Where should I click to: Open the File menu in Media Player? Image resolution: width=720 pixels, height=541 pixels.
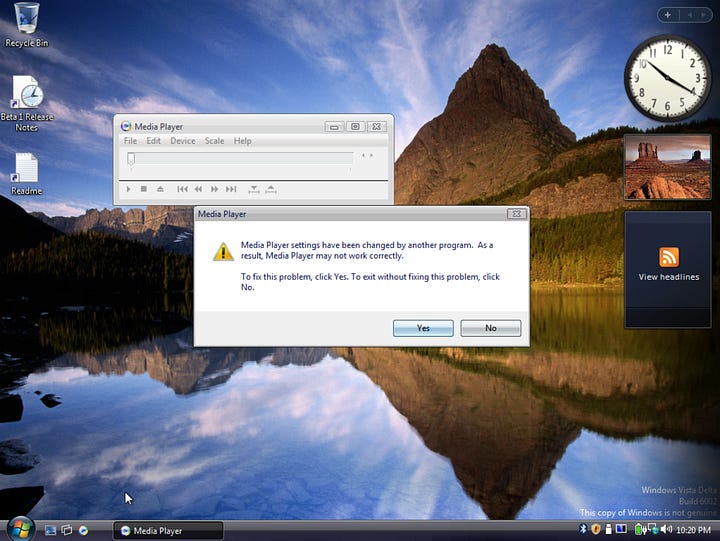(130, 141)
